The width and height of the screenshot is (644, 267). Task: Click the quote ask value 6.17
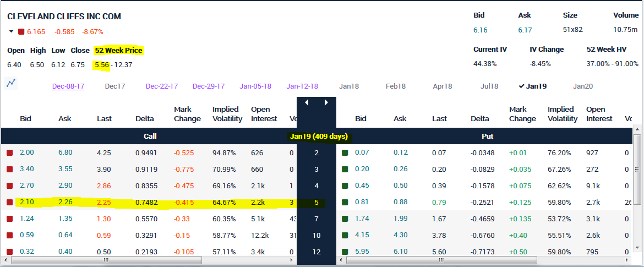pyautogui.click(x=525, y=30)
